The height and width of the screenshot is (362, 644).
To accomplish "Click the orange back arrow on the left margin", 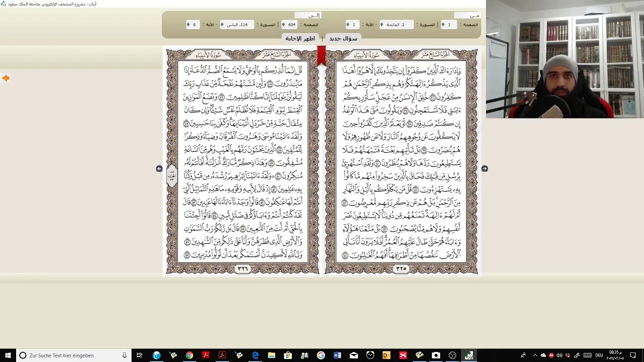I will tap(6, 78).
